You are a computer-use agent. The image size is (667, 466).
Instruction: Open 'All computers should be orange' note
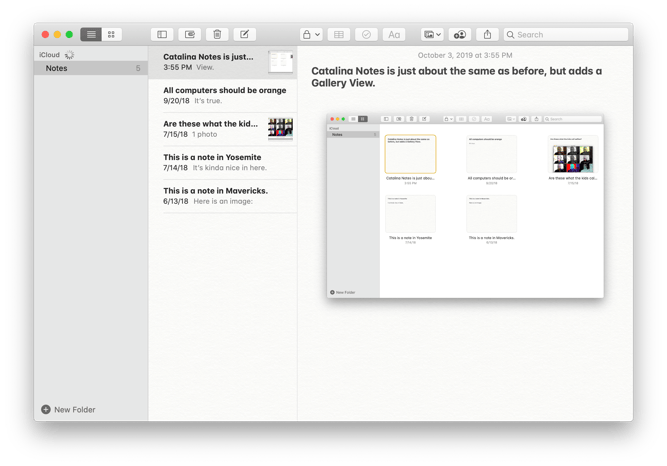223,95
